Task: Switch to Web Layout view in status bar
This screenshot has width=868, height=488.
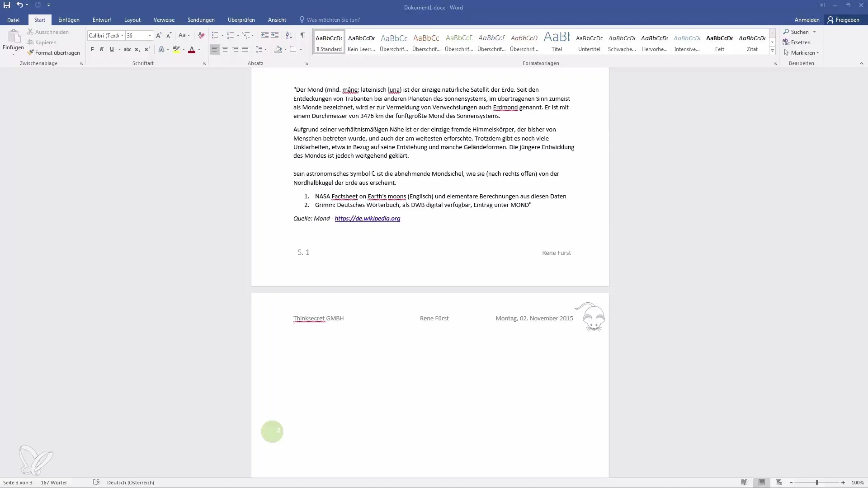Action: coord(778,483)
